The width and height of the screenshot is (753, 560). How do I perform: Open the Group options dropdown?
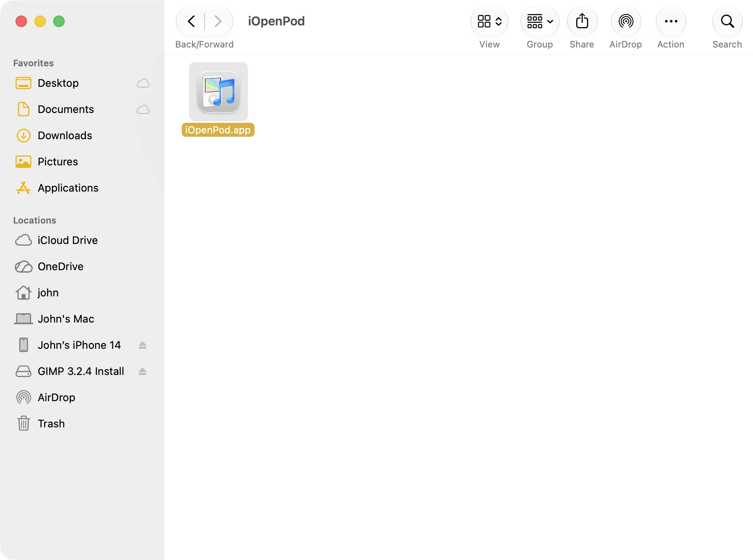[x=540, y=21]
